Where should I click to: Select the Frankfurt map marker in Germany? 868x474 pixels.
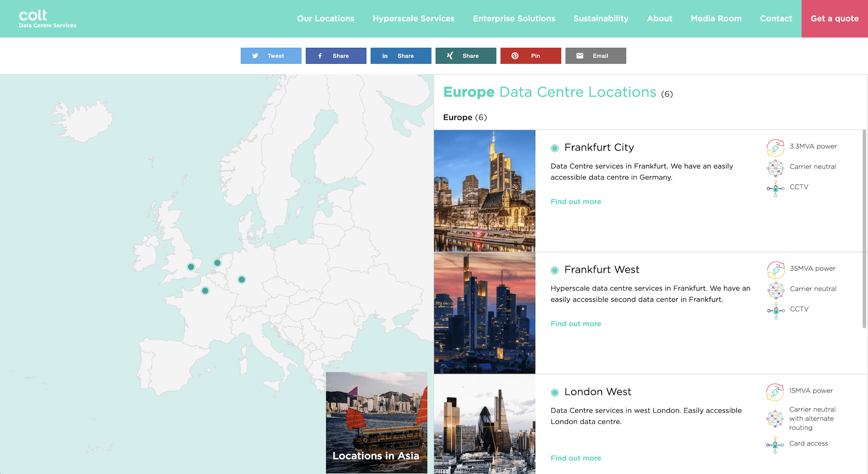click(x=242, y=280)
